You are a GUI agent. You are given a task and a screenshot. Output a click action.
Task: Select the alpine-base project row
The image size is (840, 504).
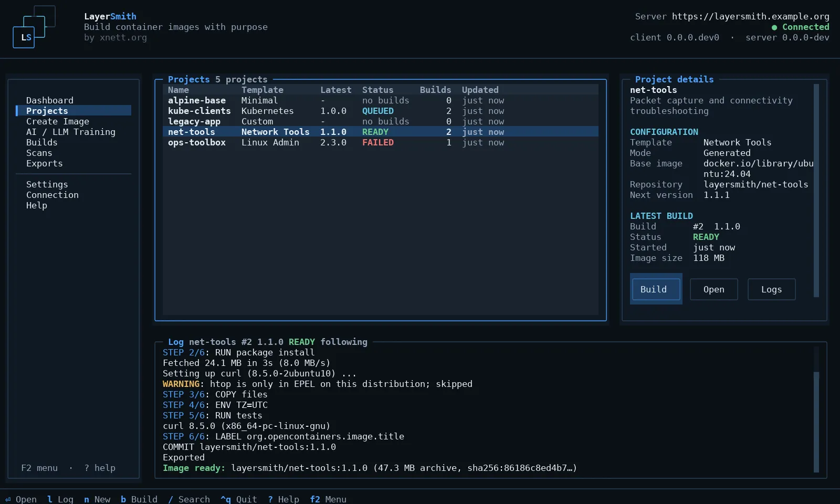(x=381, y=100)
